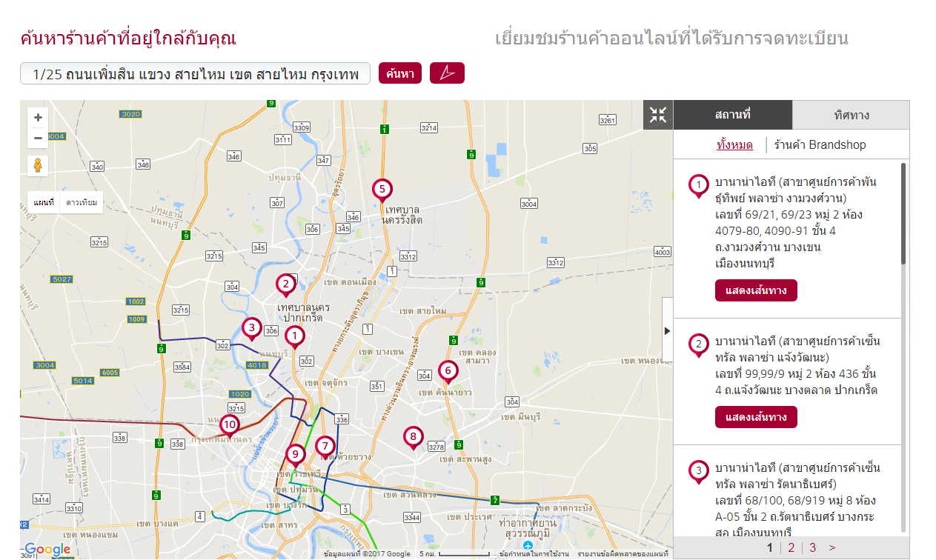Use current location arrow button
936x560 pixels.
[x=447, y=73]
